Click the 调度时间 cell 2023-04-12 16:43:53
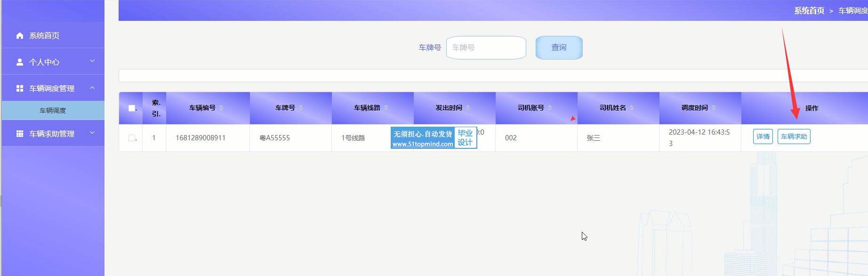 tap(699, 138)
